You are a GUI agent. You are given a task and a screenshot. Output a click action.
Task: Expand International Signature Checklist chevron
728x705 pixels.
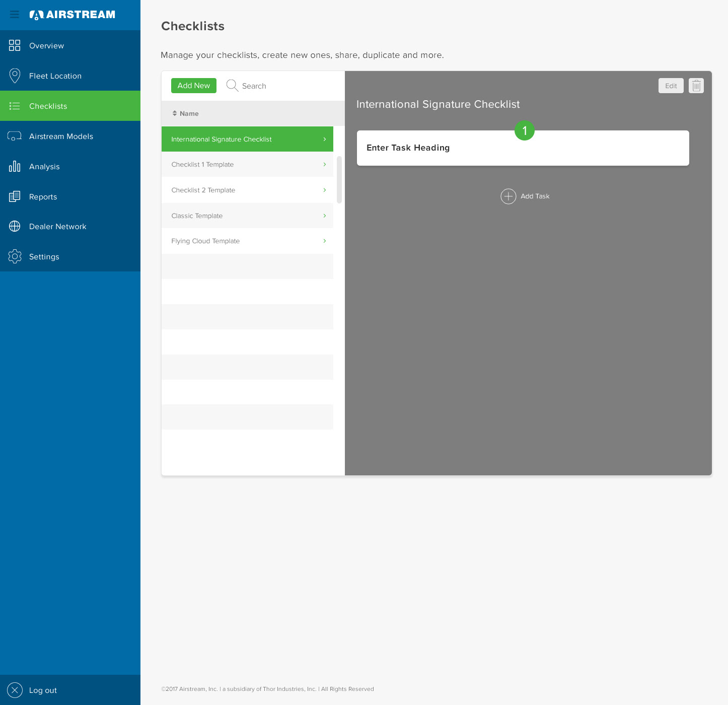pyautogui.click(x=325, y=139)
